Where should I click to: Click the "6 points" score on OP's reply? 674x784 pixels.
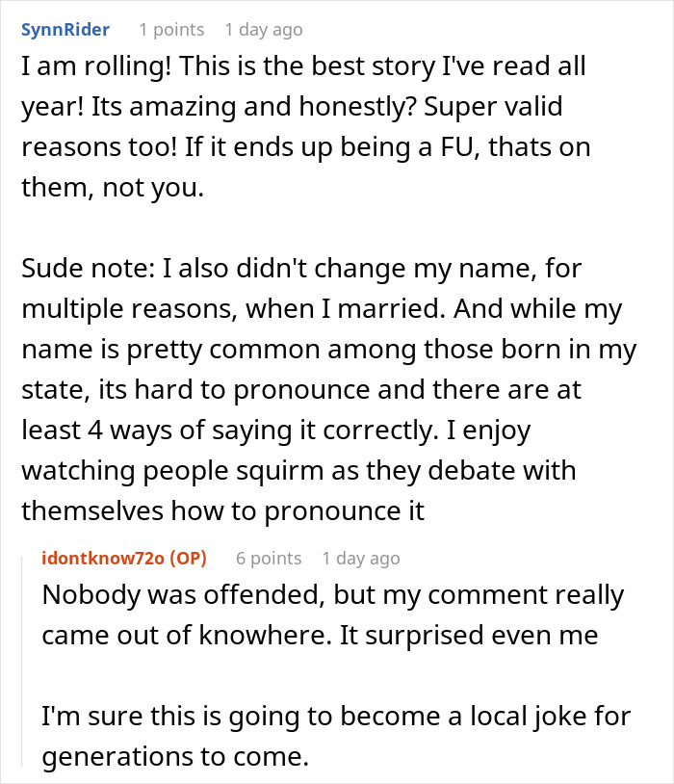pyautogui.click(x=269, y=559)
